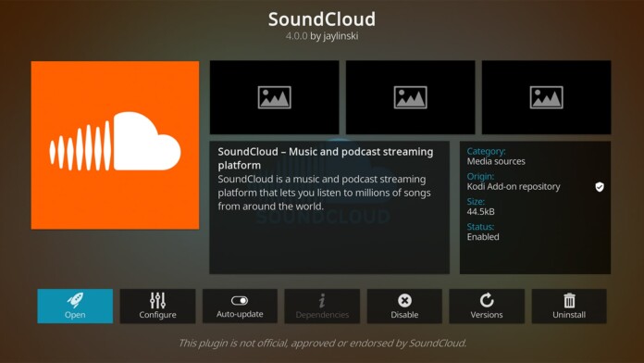Click the Uninstall trash can icon
The width and height of the screenshot is (644, 363).
(x=569, y=301)
